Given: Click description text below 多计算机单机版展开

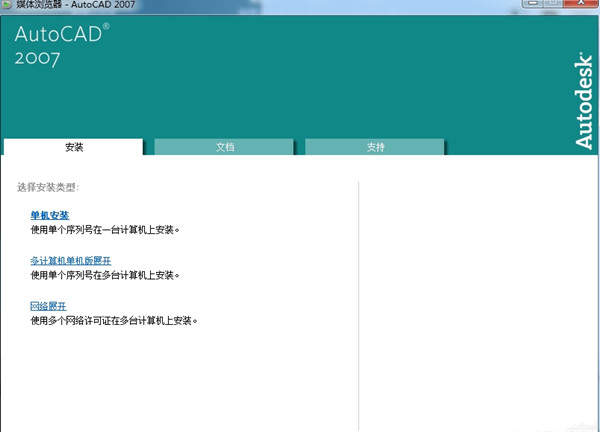Looking at the screenshot, I should (x=105, y=275).
